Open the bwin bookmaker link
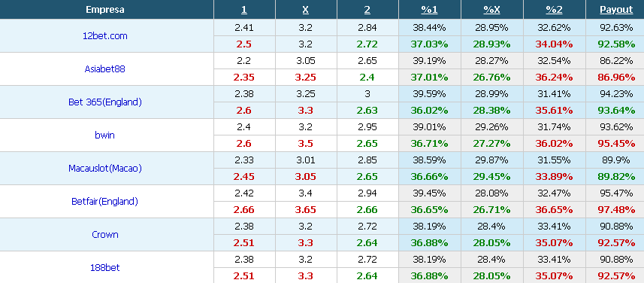Screen dimensions: 644x283 pos(104,135)
